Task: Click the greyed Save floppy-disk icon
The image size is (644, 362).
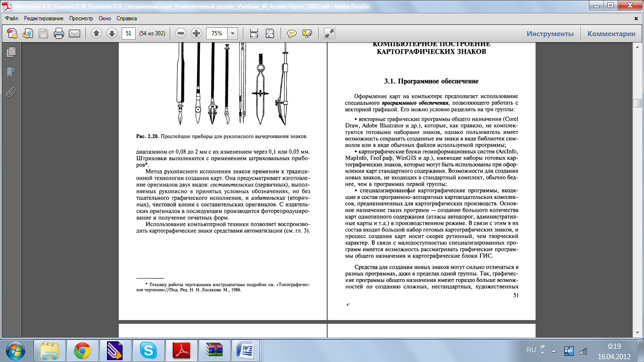Action: click(x=43, y=33)
